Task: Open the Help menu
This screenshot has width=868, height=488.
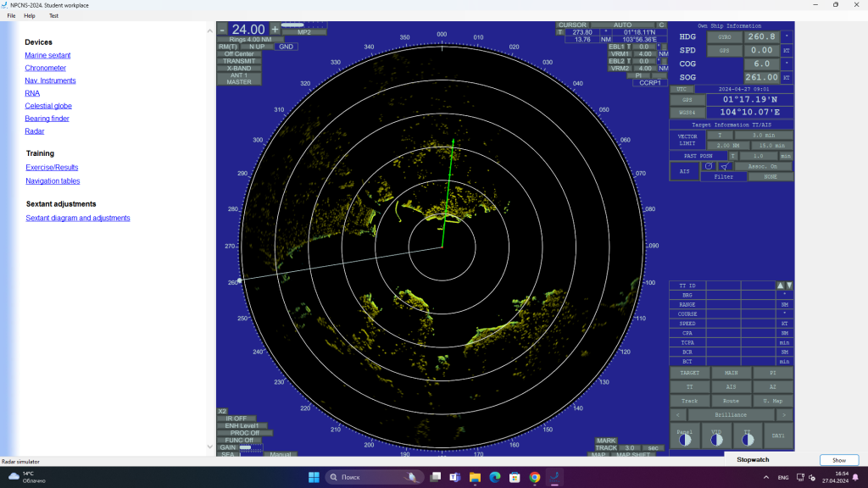Action: (30, 15)
